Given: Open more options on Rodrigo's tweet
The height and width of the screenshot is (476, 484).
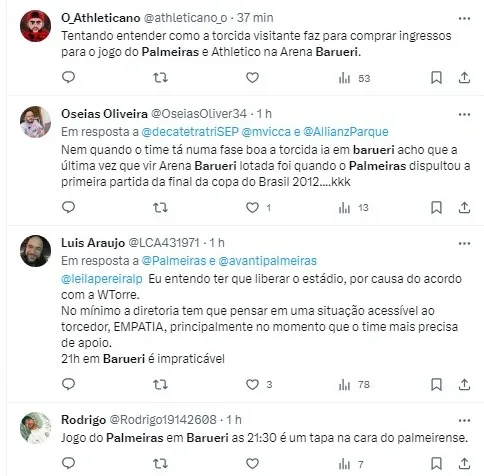Looking at the screenshot, I should pyautogui.click(x=464, y=420).
